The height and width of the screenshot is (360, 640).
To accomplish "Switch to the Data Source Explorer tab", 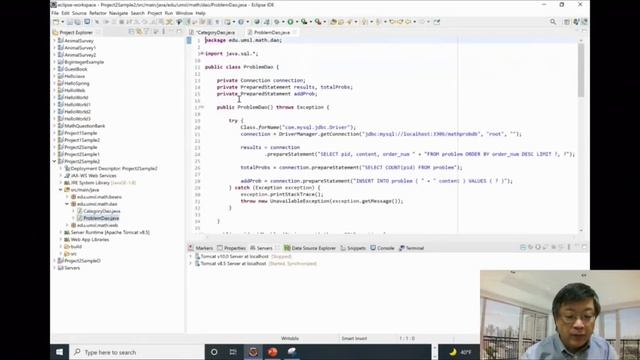I will pos(310,248).
